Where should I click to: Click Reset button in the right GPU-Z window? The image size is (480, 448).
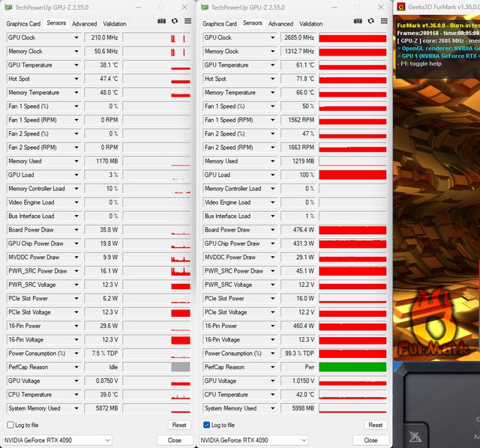click(375, 425)
